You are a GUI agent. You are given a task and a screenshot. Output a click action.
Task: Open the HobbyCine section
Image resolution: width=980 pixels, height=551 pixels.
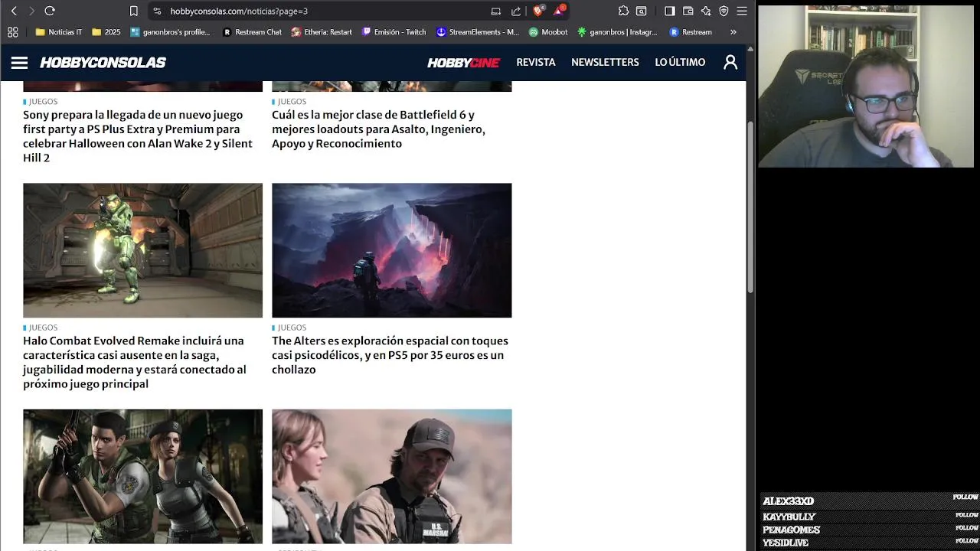coord(463,63)
